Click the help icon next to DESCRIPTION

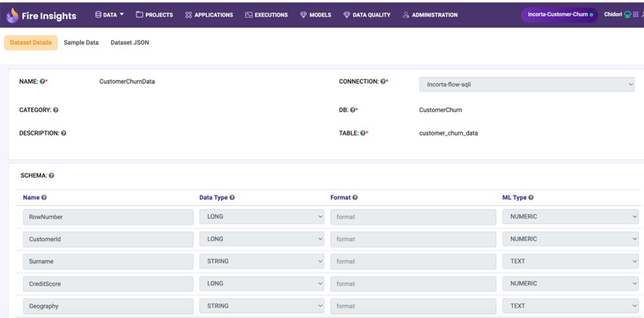click(63, 134)
